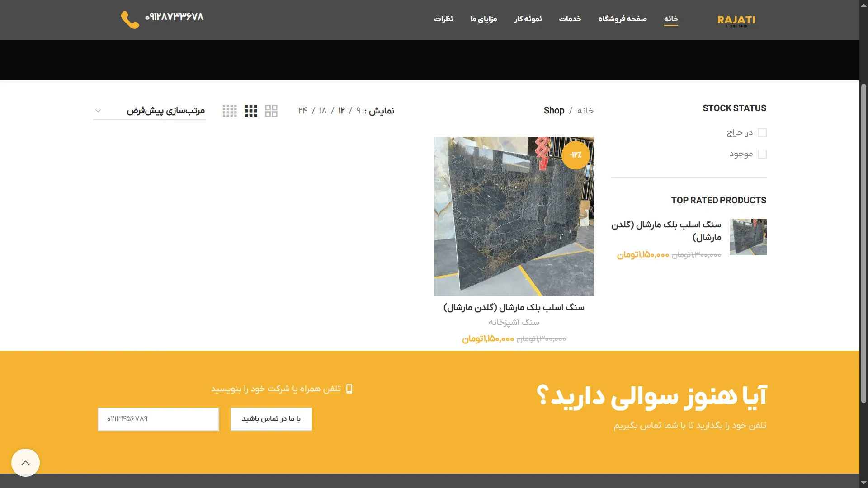
Task: Switch to two-column grid view
Action: pos(271,111)
